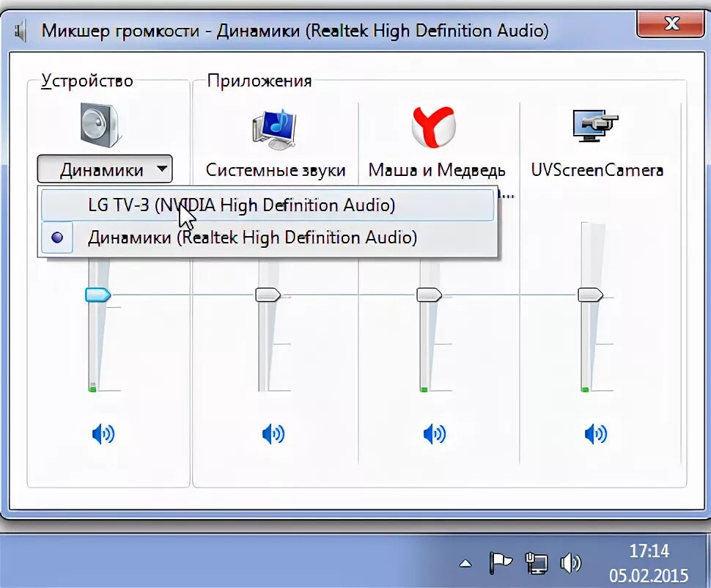Click the device volume slider thumb

98,295
